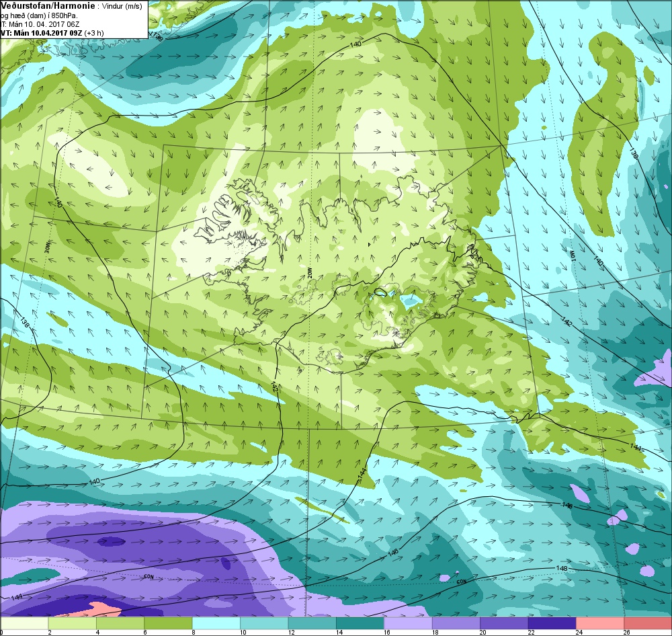Click the 140 contour label north of Iceland
This screenshot has height=636, width=672.
[x=355, y=44]
